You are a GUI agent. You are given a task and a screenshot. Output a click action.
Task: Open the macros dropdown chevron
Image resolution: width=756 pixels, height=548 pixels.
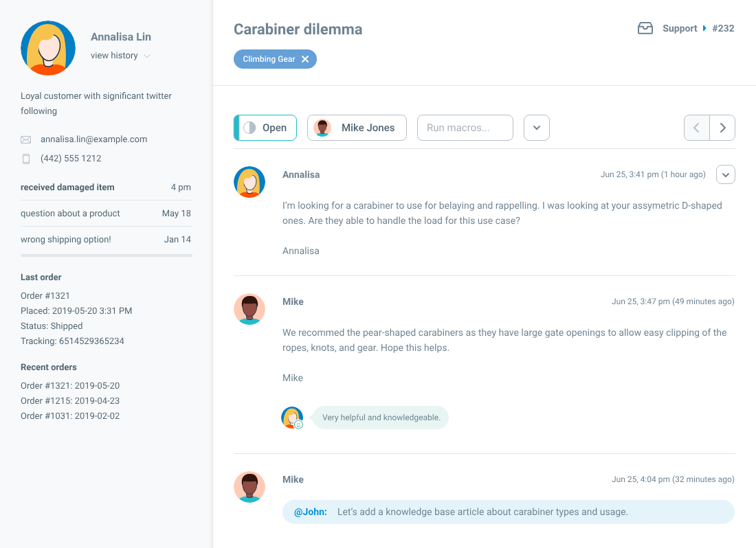[537, 128]
